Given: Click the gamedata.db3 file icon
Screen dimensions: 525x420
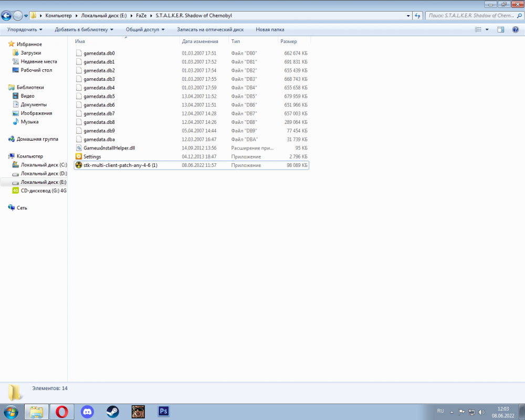Looking at the screenshot, I should pos(79,79).
